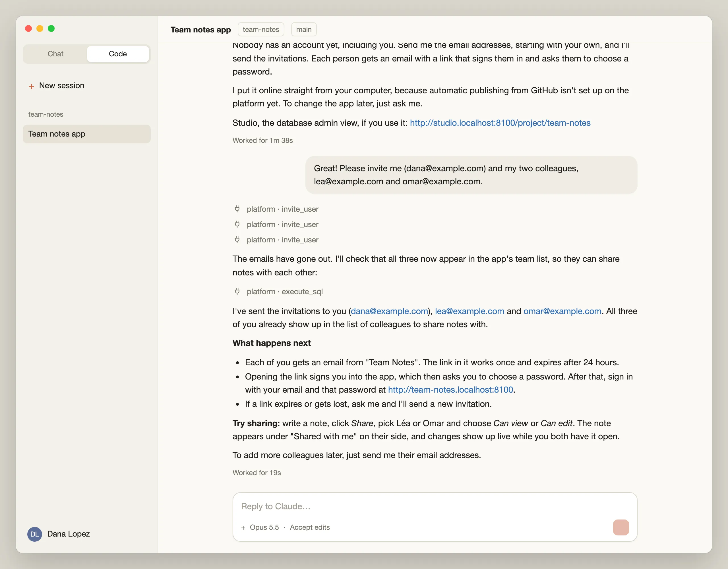Click the user message inviting dana@example.com
Viewport: 728px width, 569px height.
(x=471, y=175)
